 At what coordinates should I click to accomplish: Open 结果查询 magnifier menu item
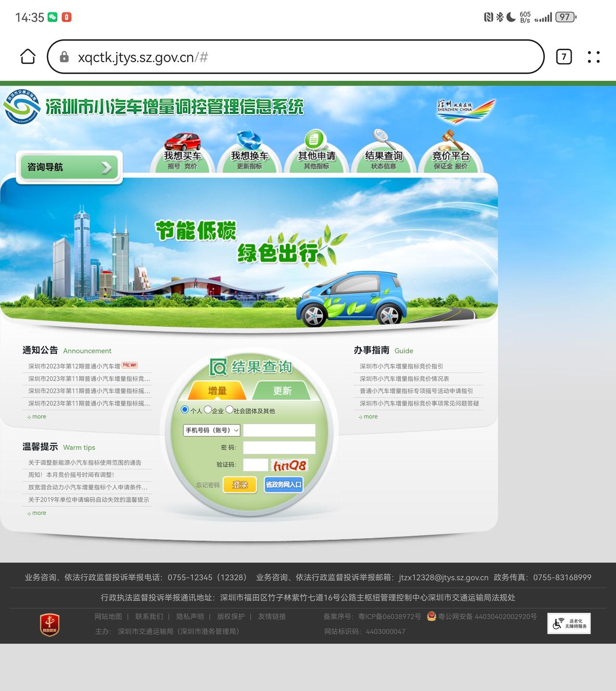coord(384,151)
